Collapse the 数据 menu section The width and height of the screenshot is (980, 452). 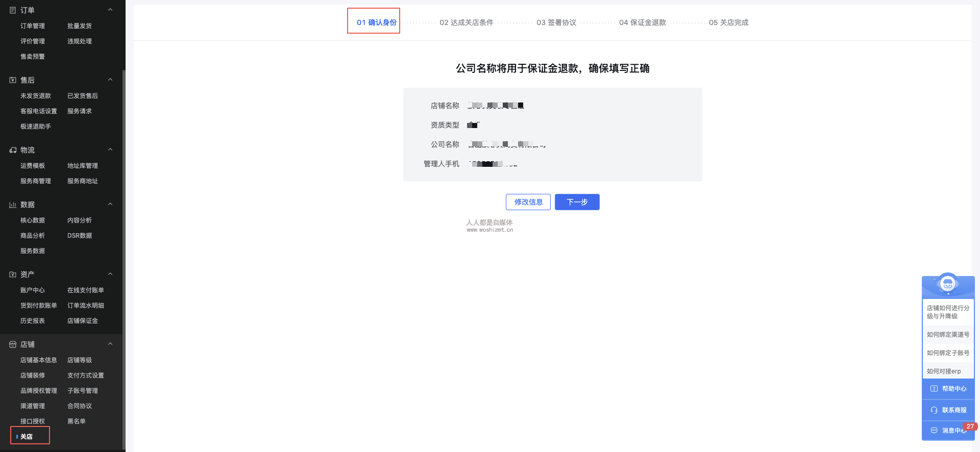[x=110, y=204]
